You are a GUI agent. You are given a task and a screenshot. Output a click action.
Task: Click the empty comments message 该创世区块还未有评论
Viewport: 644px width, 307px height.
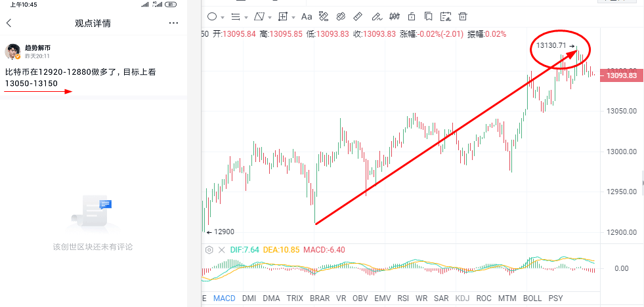(93, 247)
